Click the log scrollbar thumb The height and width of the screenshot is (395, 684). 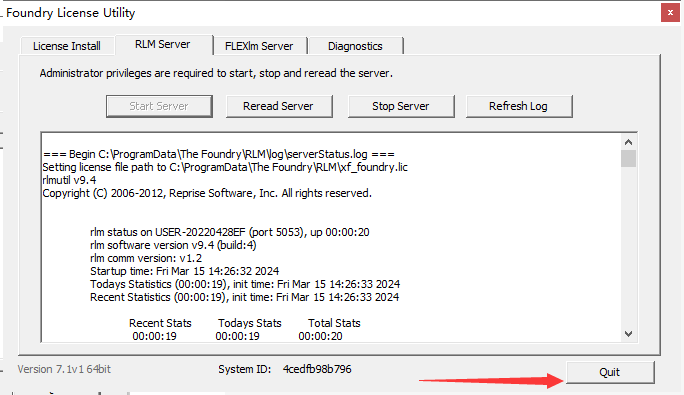(628, 158)
